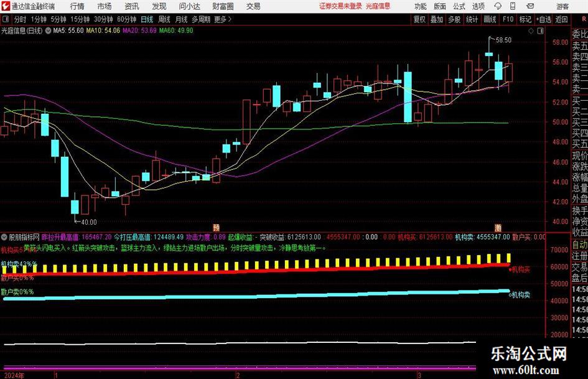The width and height of the screenshot is (588, 379).
Task: Switch to 15分钟 period
Action: (x=80, y=19)
